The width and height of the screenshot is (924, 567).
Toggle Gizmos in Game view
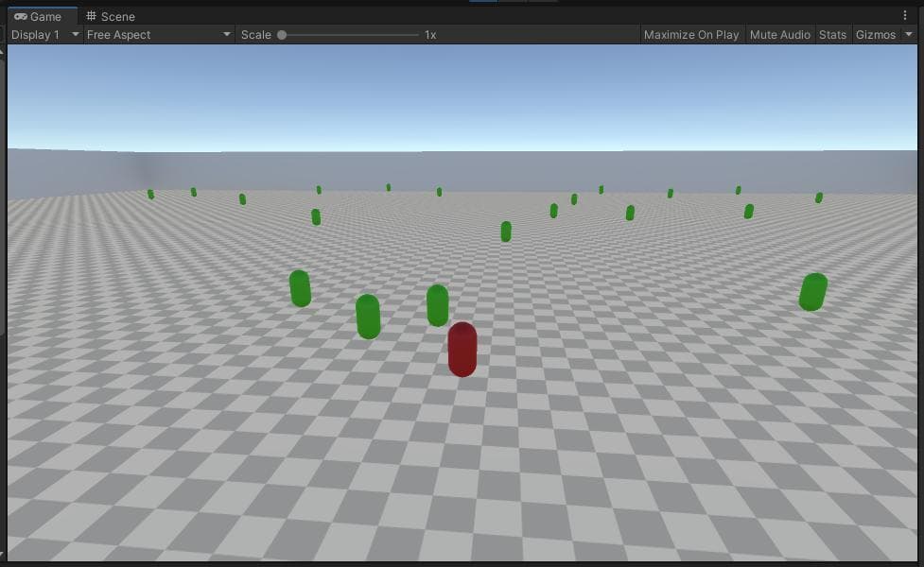tap(875, 35)
